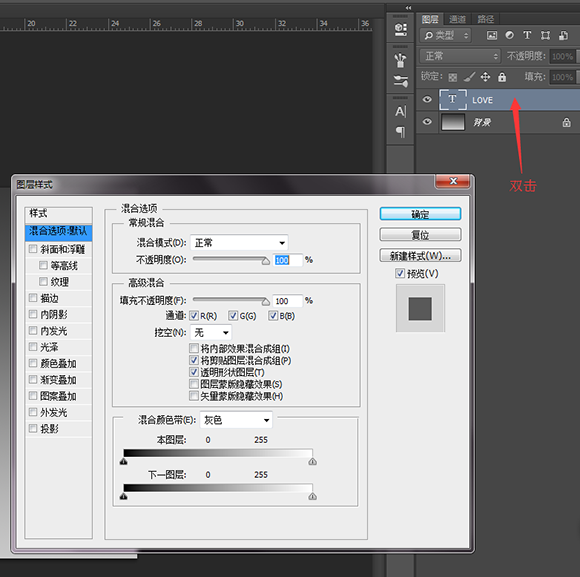Image resolution: width=580 pixels, height=577 pixels.
Task: Check 将内部效果混合成组(I)
Action: [194, 348]
